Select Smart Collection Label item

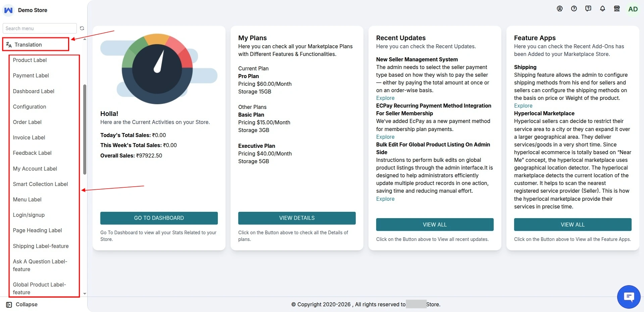pos(40,184)
